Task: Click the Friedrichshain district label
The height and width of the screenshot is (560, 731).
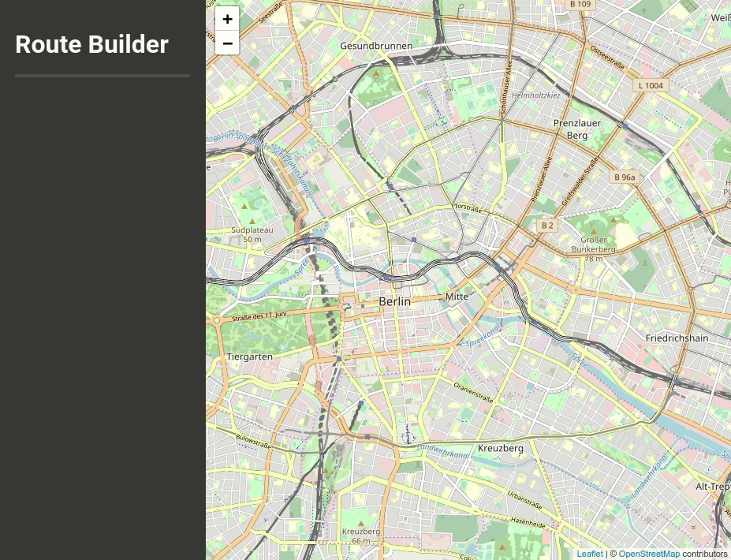Action: 677,338
